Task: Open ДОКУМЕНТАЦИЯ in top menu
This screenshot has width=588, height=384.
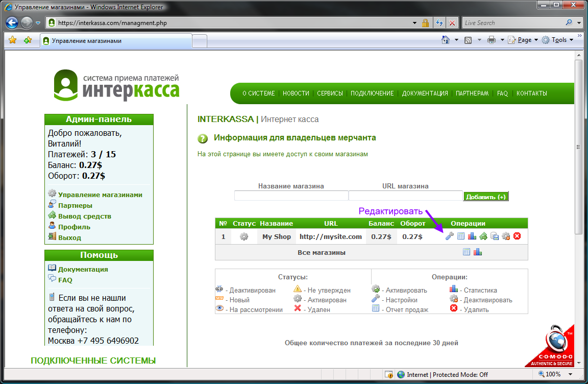Action: pyautogui.click(x=425, y=93)
